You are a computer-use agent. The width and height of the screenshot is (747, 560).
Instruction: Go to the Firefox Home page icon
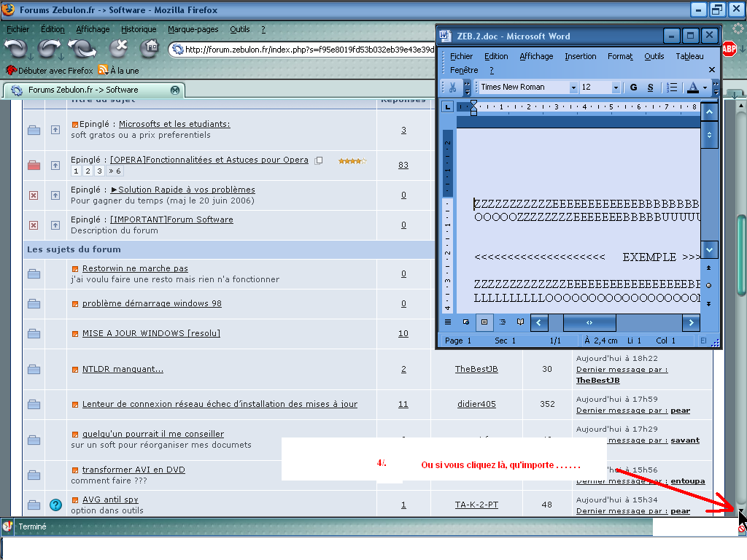(150, 49)
